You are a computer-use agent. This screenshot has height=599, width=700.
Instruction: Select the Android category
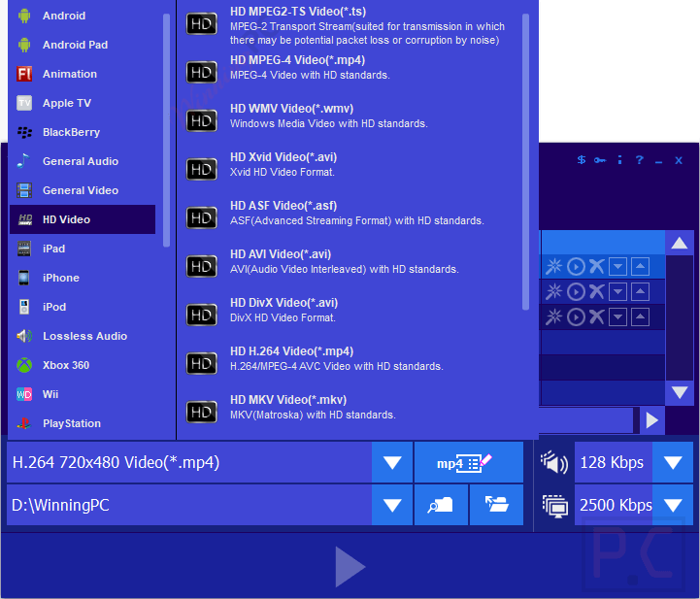point(83,16)
